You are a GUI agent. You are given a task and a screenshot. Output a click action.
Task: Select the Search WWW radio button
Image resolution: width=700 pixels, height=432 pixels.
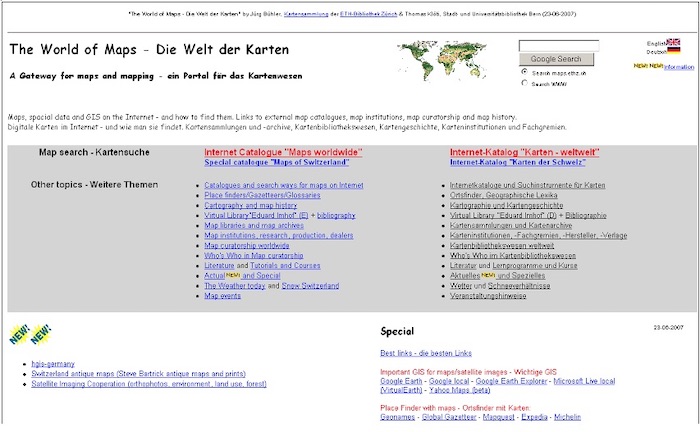(x=525, y=83)
